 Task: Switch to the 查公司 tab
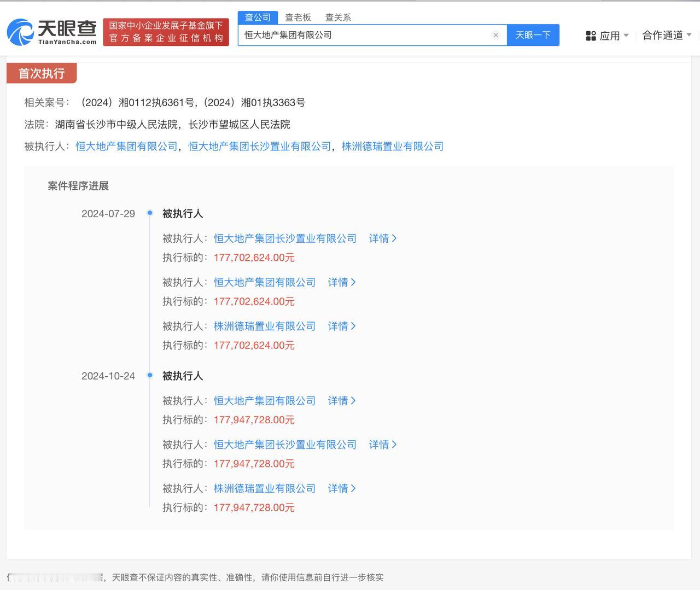[x=258, y=17]
